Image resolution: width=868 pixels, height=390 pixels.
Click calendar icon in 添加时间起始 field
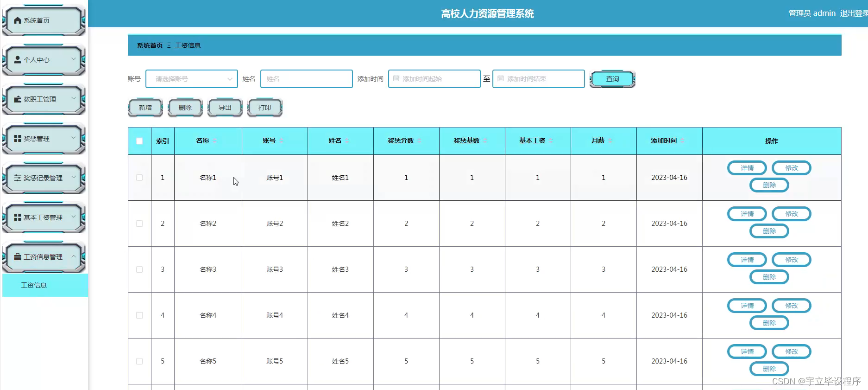click(x=396, y=79)
